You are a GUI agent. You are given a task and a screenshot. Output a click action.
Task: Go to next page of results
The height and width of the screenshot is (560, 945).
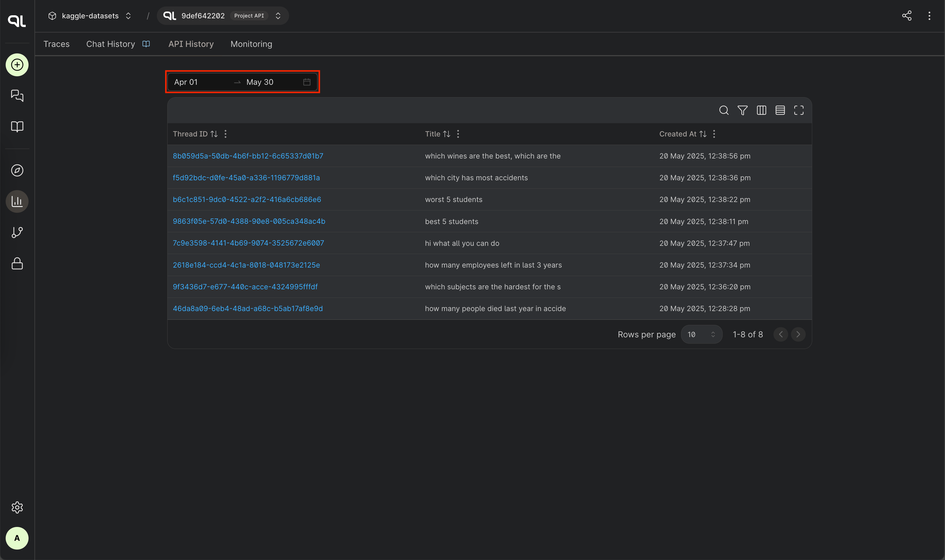(798, 334)
